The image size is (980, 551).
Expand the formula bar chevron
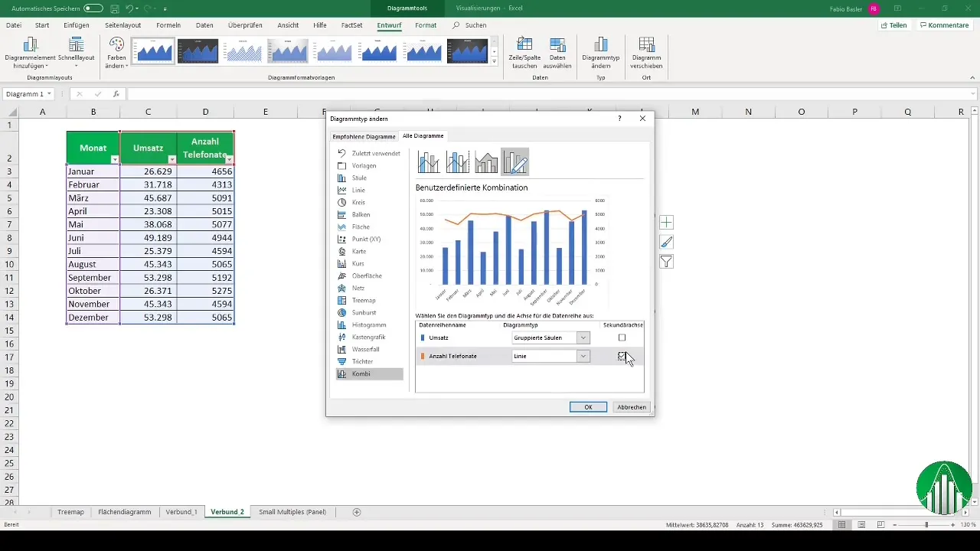click(973, 94)
